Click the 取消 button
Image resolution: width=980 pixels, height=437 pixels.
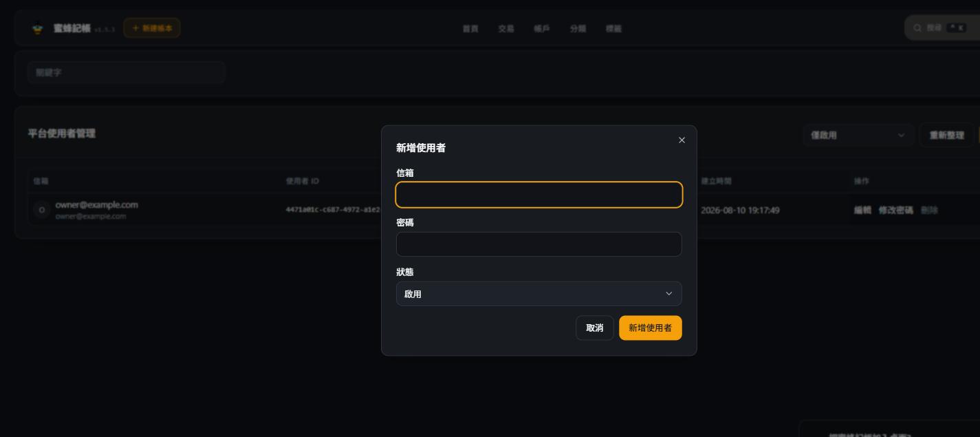tap(595, 328)
